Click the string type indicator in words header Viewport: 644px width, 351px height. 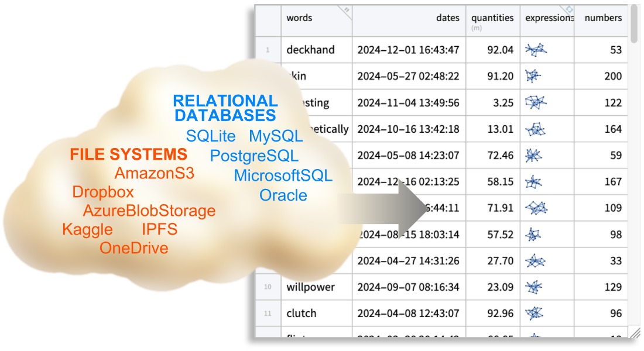click(x=346, y=11)
